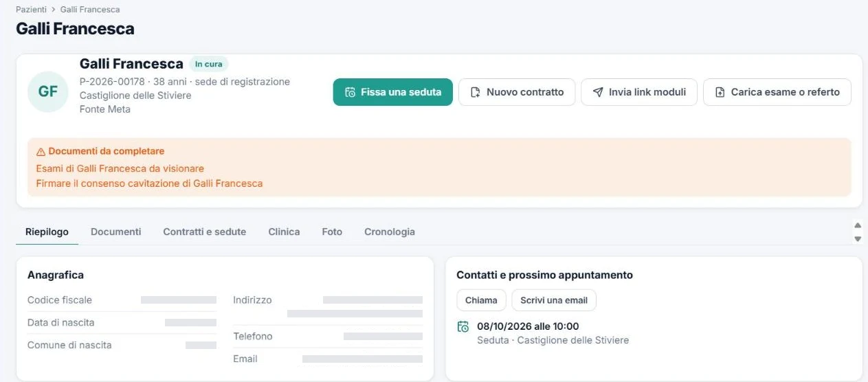This screenshot has height=382, width=868.
Task: Click Galli Francesca breadcrumb item
Action: (x=90, y=10)
